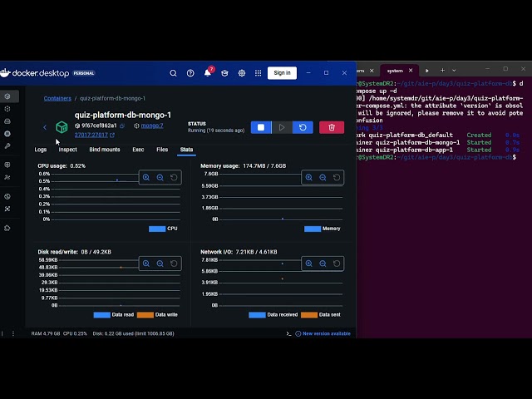Open Docker Desktop settings gear
This screenshot has width=532, height=399.
(x=242, y=73)
